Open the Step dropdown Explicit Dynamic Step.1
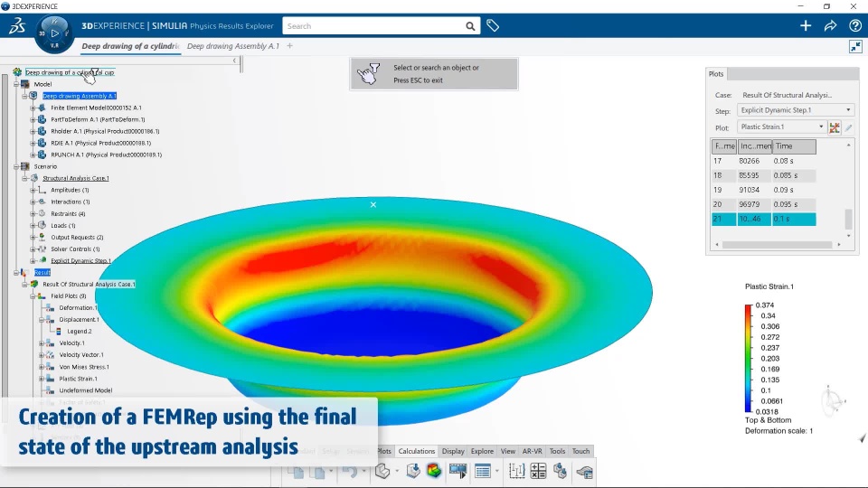The width and height of the screenshot is (868, 488). (796, 110)
